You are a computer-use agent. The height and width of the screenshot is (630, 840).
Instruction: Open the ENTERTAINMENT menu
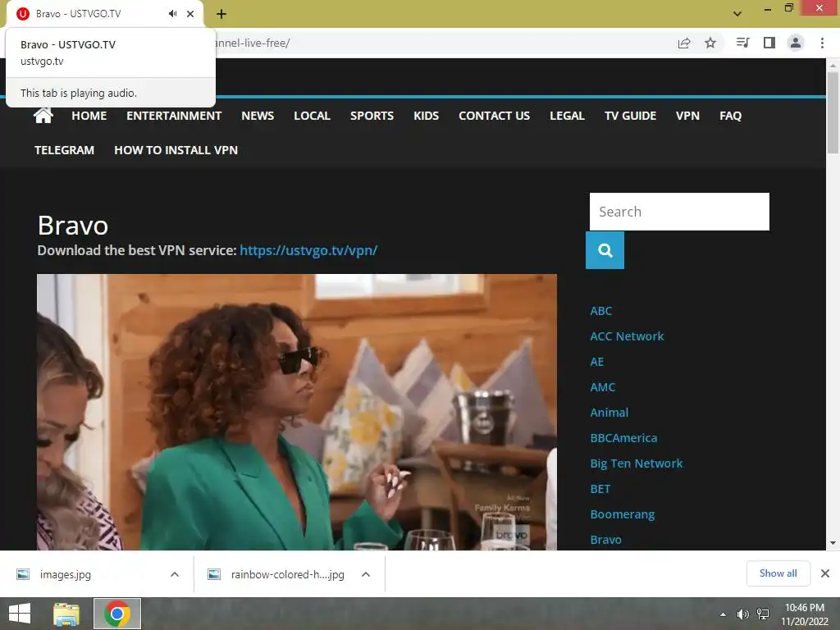174,116
